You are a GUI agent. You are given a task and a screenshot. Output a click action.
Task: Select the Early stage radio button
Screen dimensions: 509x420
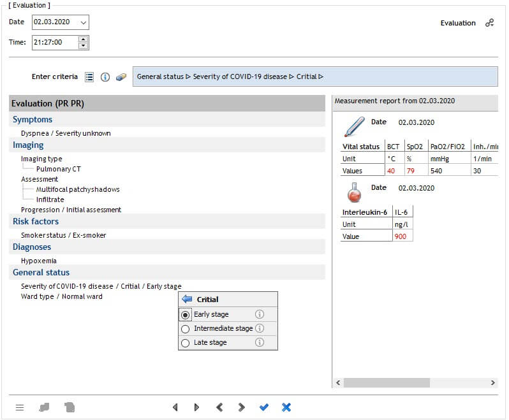185,315
